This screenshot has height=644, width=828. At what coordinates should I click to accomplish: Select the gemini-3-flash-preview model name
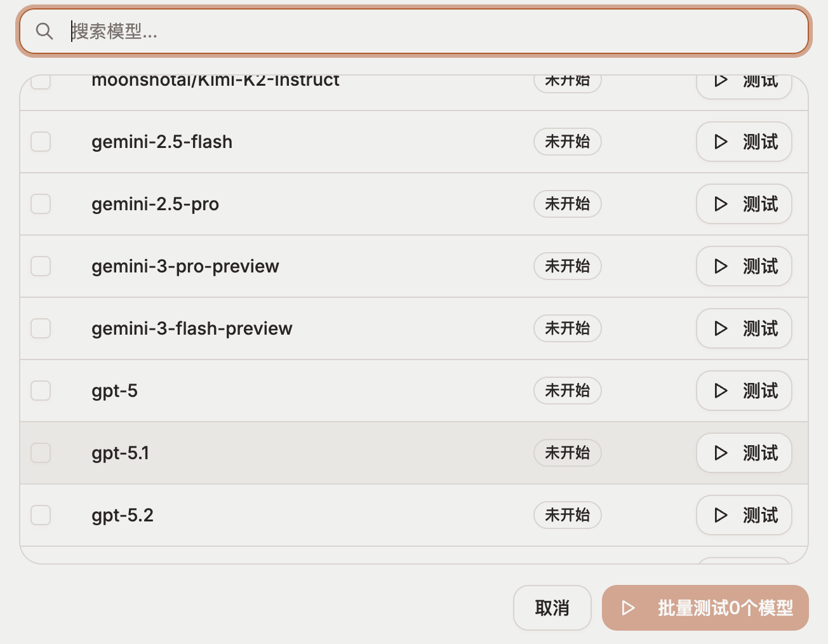click(192, 328)
